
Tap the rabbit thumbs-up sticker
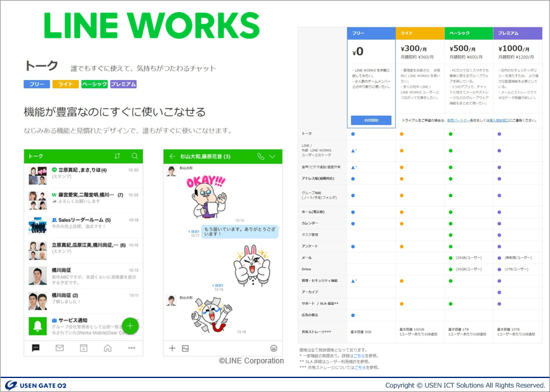[x=252, y=266]
